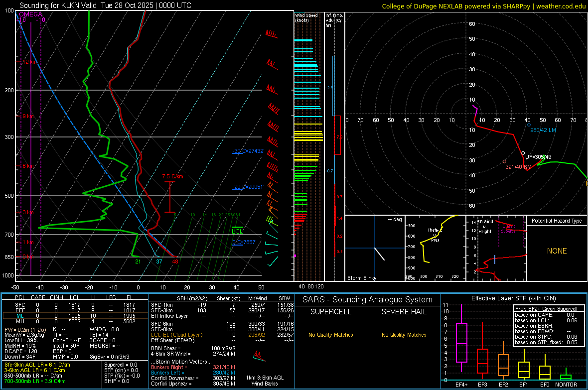Click the Inf. Temp. Adv. panel header
The image size is (588, 390).
point(334,20)
